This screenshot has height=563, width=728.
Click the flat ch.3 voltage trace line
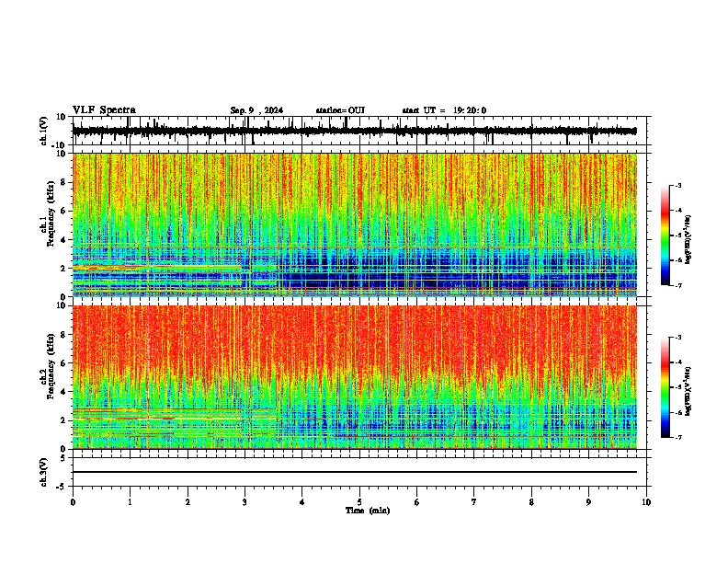click(355, 472)
